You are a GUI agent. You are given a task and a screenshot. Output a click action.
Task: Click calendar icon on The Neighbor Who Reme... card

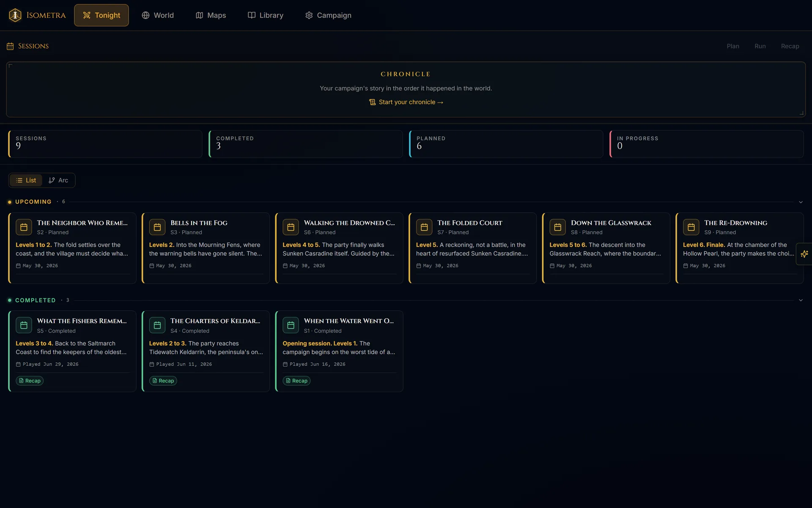[24, 227]
